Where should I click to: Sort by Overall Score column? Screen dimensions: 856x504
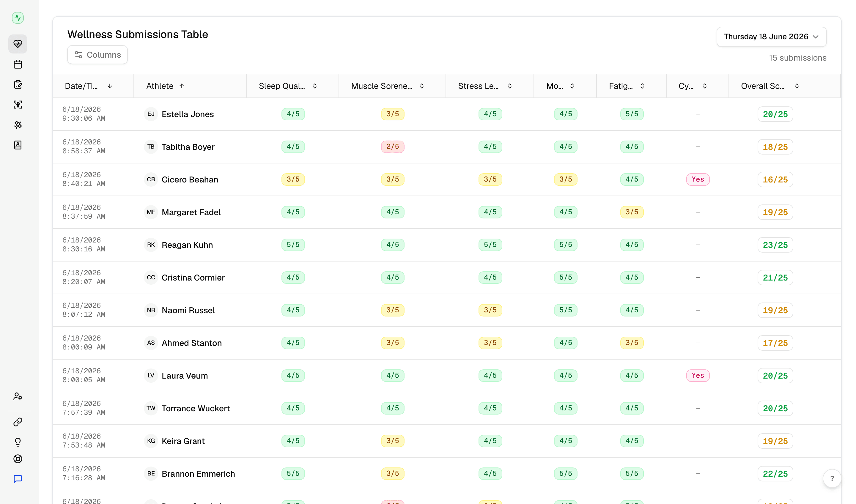pos(770,86)
